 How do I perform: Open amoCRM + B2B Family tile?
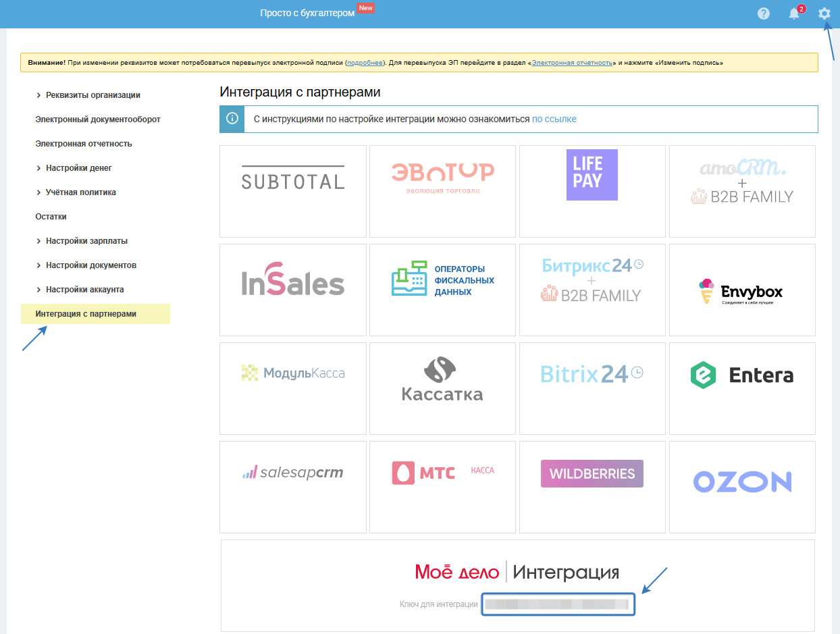click(742, 191)
